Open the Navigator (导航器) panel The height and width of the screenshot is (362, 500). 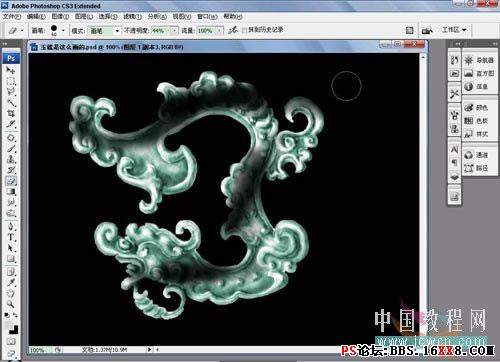(x=479, y=60)
